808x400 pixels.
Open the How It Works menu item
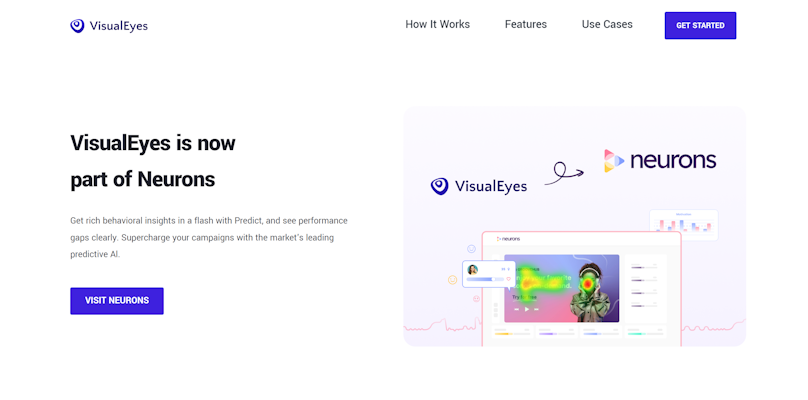tap(437, 24)
